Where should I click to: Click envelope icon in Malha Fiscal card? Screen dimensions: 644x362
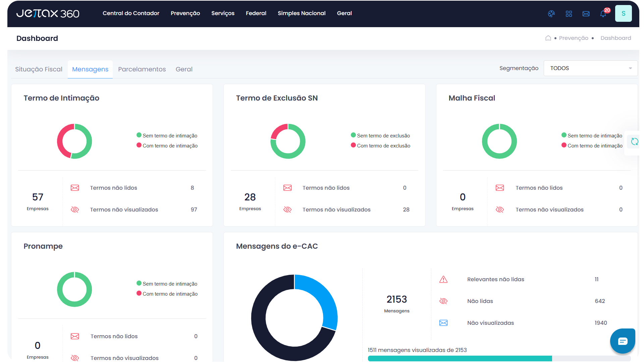pos(500,188)
